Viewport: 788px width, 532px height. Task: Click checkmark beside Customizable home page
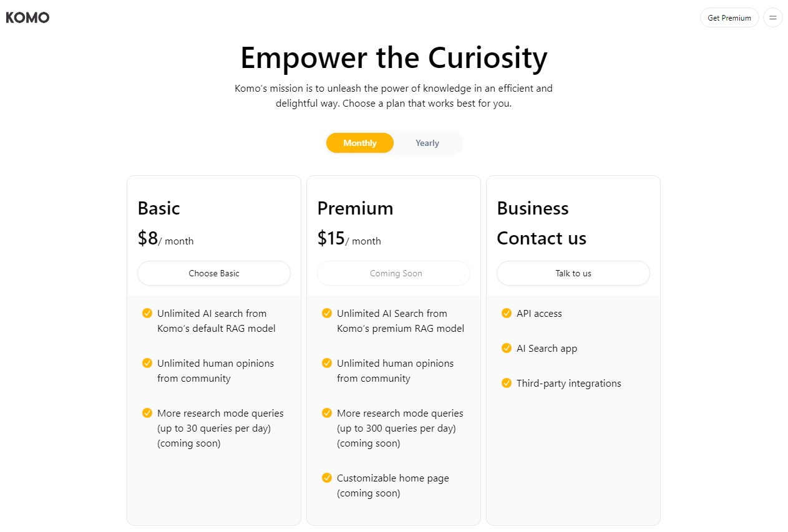pyautogui.click(x=327, y=478)
